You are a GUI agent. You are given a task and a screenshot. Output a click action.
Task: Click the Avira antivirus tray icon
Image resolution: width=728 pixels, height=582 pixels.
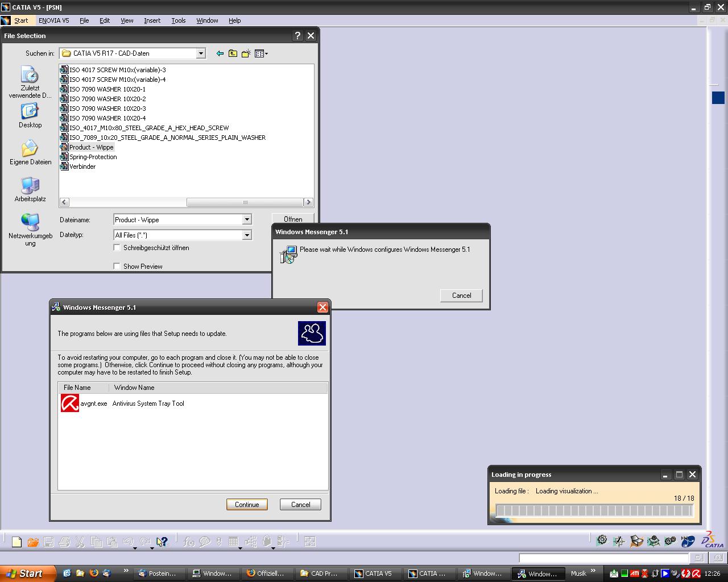coord(696,573)
